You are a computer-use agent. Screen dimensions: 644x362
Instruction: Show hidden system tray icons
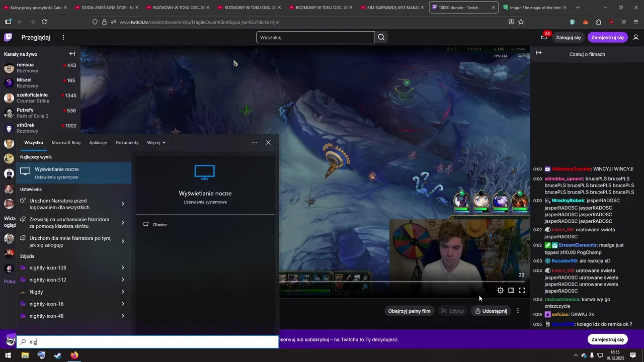[x=576, y=355]
